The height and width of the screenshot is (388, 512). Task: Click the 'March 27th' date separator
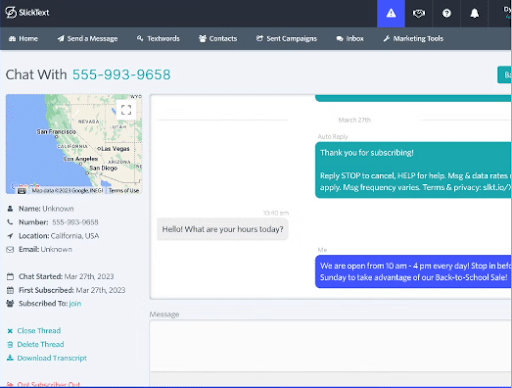click(x=354, y=120)
